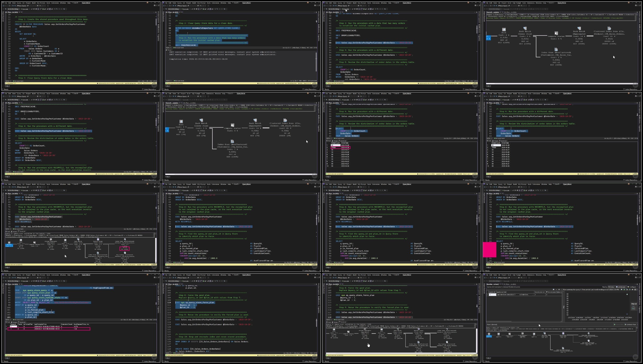Click Hash Match Aggregate operator in second-row plan frame
This screenshot has width=643, height=364.
point(255,120)
